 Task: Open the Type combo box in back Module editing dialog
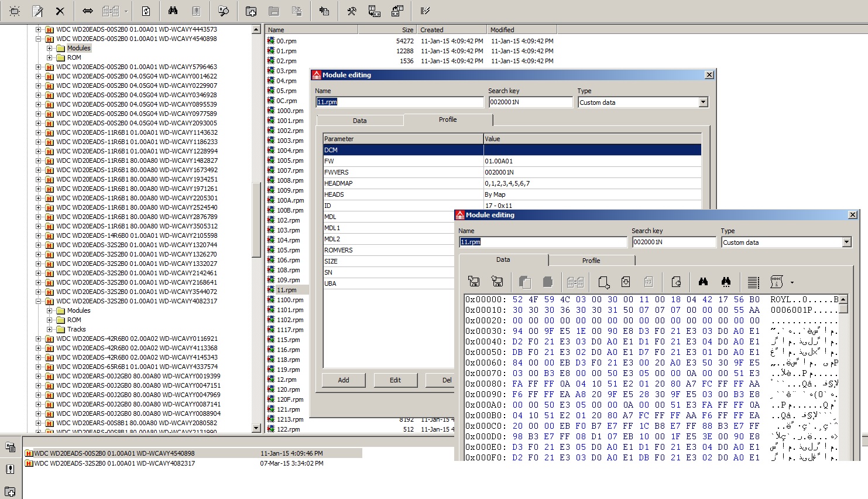point(703,102)
